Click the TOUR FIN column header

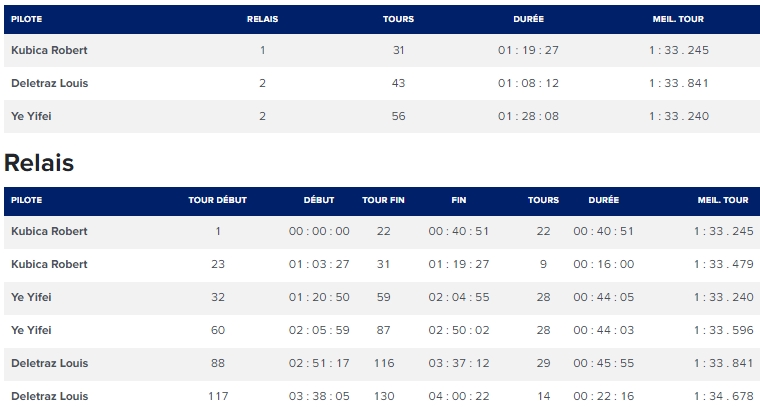pyautogui.click(x=383, y=200)
